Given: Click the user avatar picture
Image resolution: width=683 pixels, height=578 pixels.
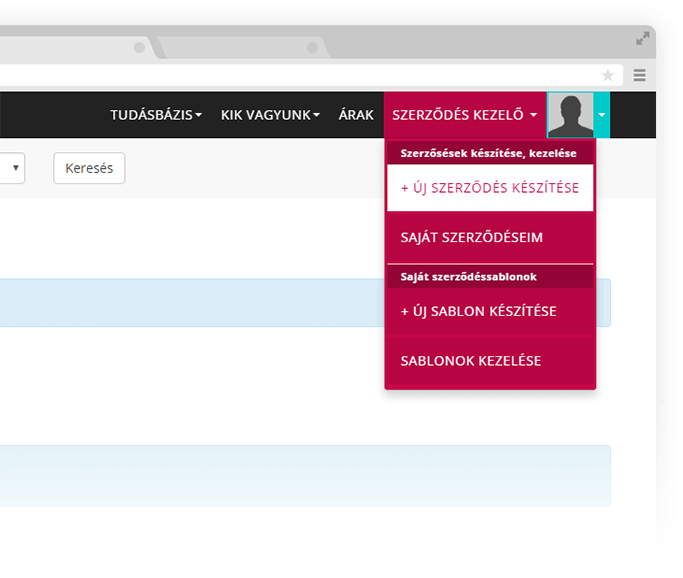Looking at the screenshot, I should pyautogui.click(x=570, y=115).
